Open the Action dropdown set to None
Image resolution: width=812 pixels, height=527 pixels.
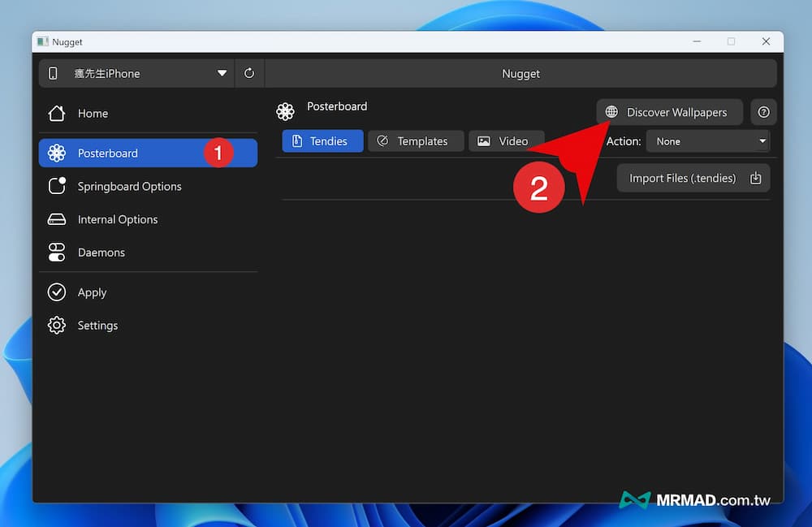click(707, 141)
